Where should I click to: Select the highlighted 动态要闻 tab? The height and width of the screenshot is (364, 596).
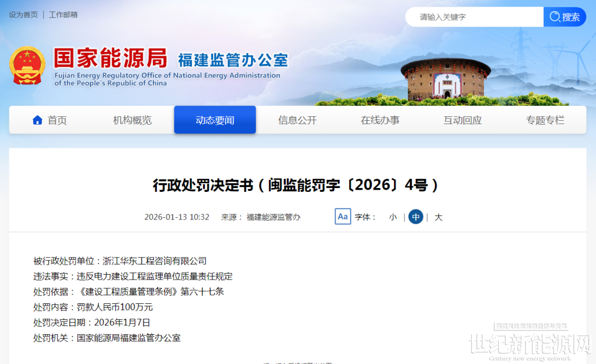click(x=215, y=120)
